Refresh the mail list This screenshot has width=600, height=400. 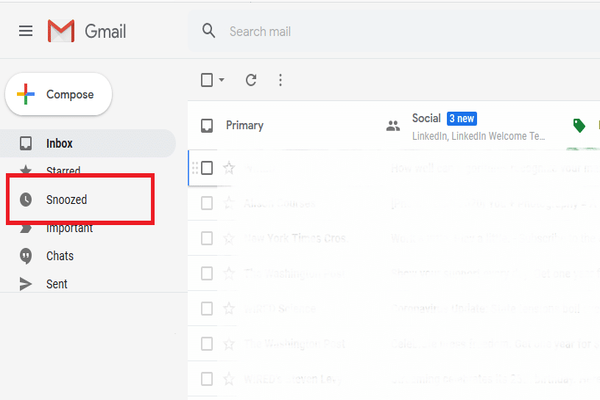[x=251, y=80]
